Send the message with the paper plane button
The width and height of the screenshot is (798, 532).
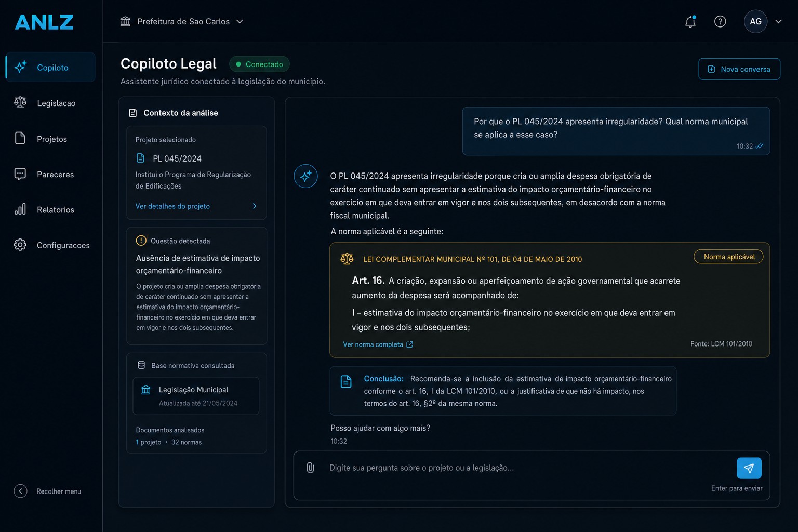coord(749,468)
